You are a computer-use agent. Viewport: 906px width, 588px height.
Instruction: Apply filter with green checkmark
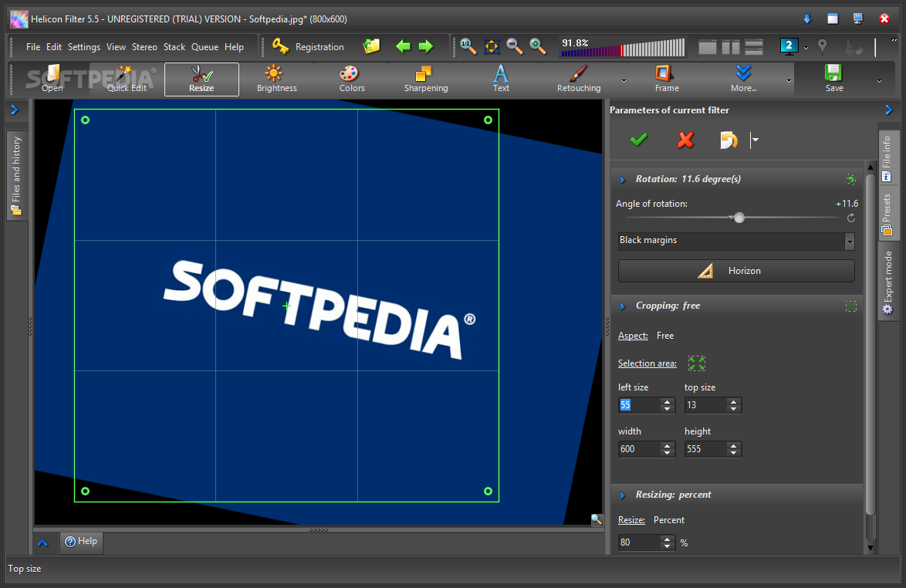tap(639, 140)
